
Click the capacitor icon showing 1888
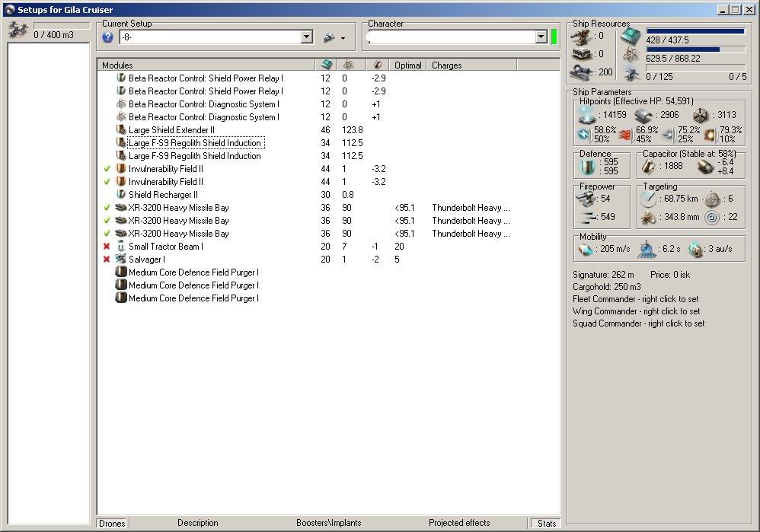click(649, 167)
